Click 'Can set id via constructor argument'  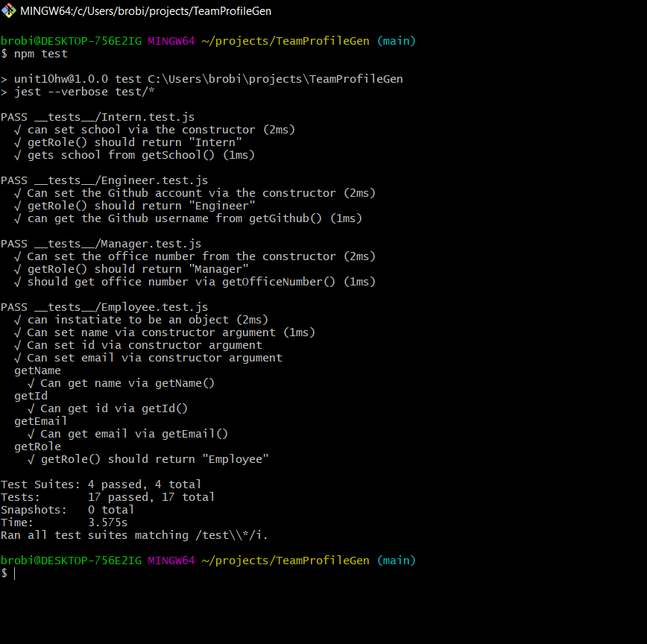point(138,345)
